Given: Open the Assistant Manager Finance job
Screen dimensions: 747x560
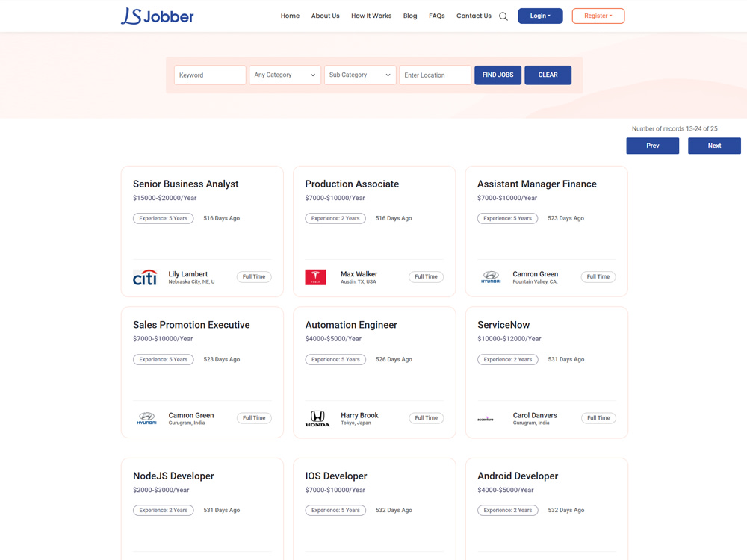Looking at the screenshot, I should (537, 184).
